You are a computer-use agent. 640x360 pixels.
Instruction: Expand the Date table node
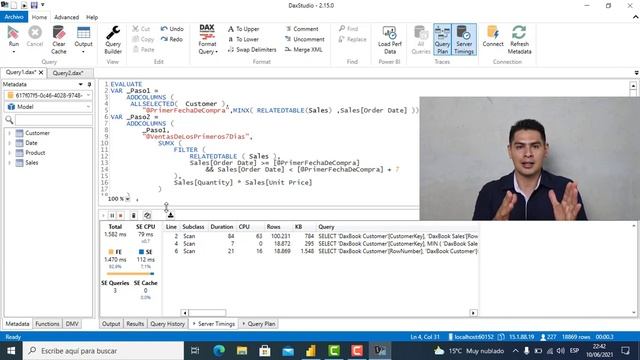click(9, 143)
